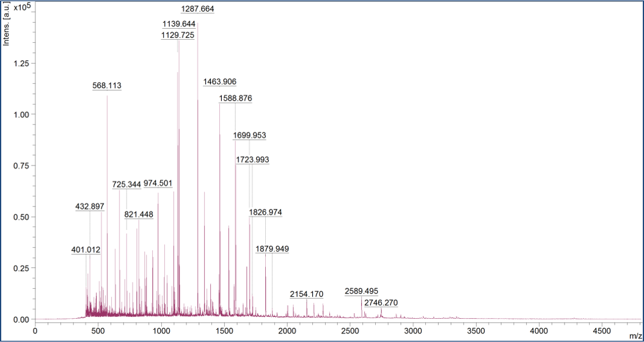This screenshot has height=342, width=644.
Task: Select the 821.448 peak label
Action: 139,214
